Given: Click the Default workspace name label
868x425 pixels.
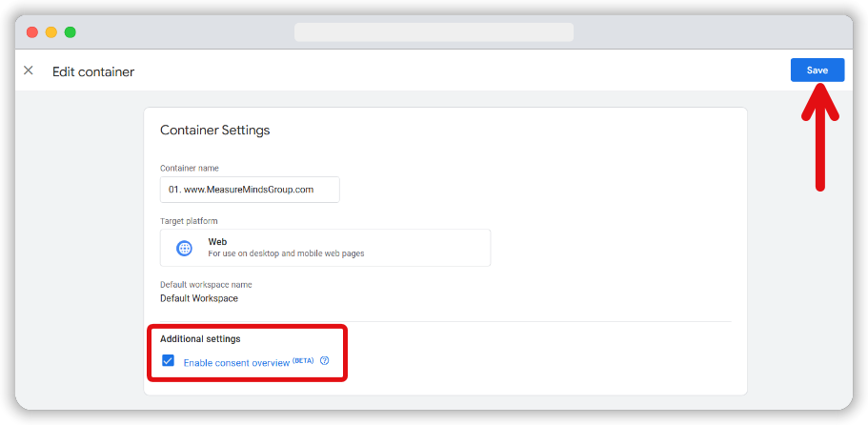Looking at the screenshot, I should click(x=206, y=284).
